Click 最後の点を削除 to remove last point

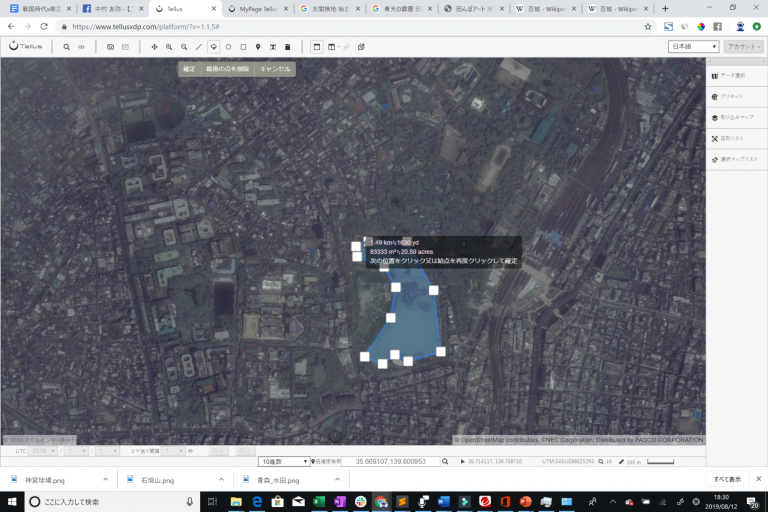click(228, 69)
